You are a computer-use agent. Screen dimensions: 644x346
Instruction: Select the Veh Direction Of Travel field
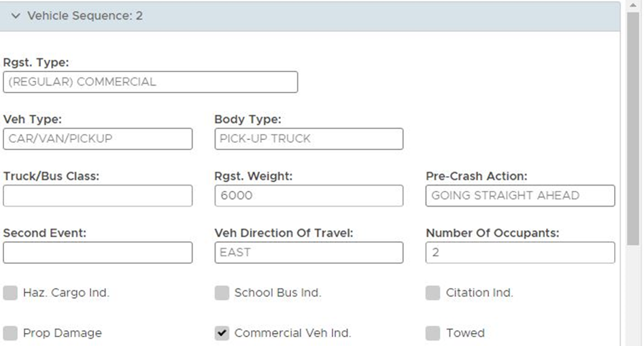point(309,252)
